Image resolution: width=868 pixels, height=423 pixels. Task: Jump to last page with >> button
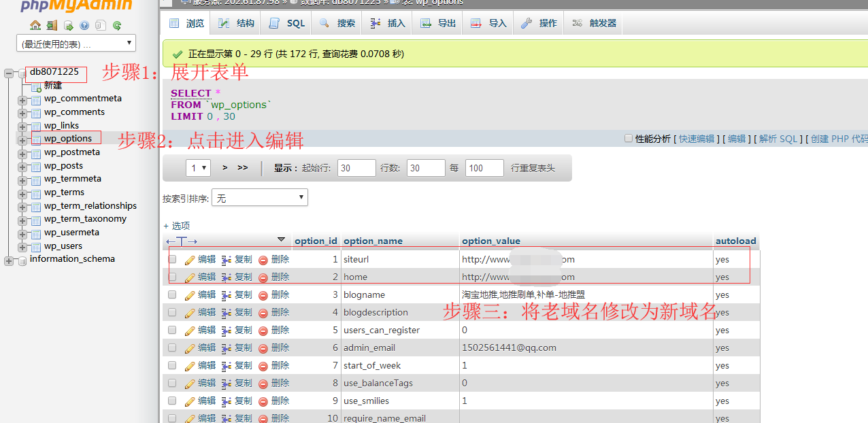[x=243, y=168]
